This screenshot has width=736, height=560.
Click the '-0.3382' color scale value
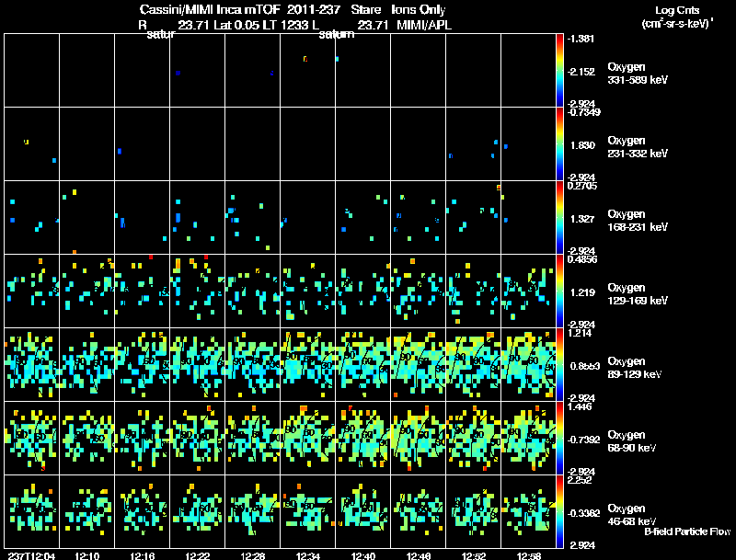pyautogui.click(x=583, y=514)
